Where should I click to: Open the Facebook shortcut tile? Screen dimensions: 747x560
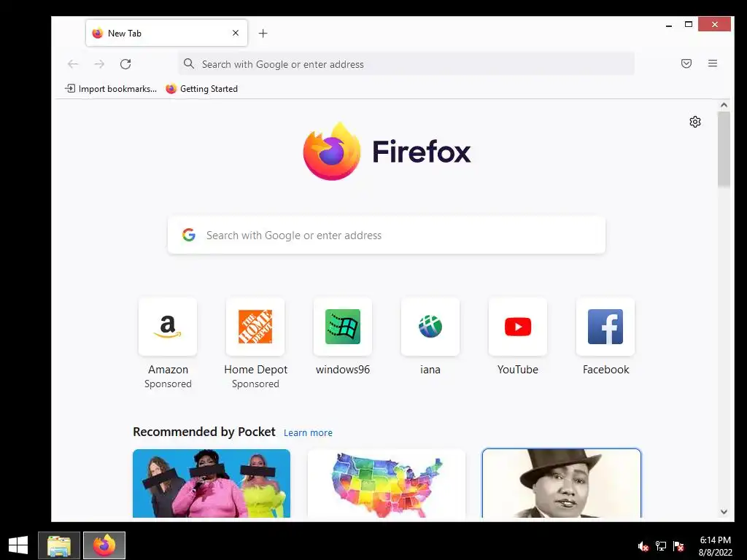click(605, 337)
